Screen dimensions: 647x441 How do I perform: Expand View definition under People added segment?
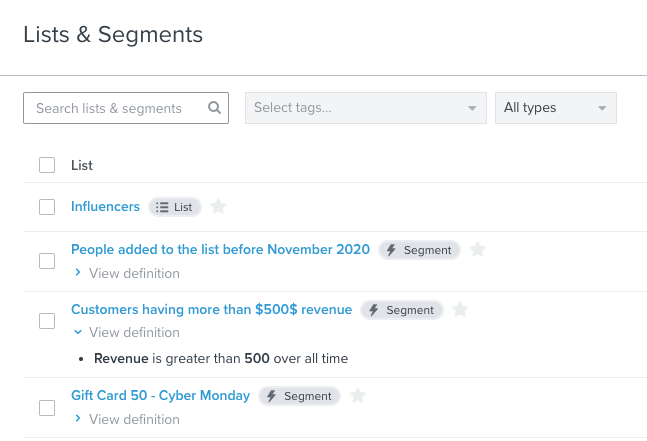coord(126,273)
